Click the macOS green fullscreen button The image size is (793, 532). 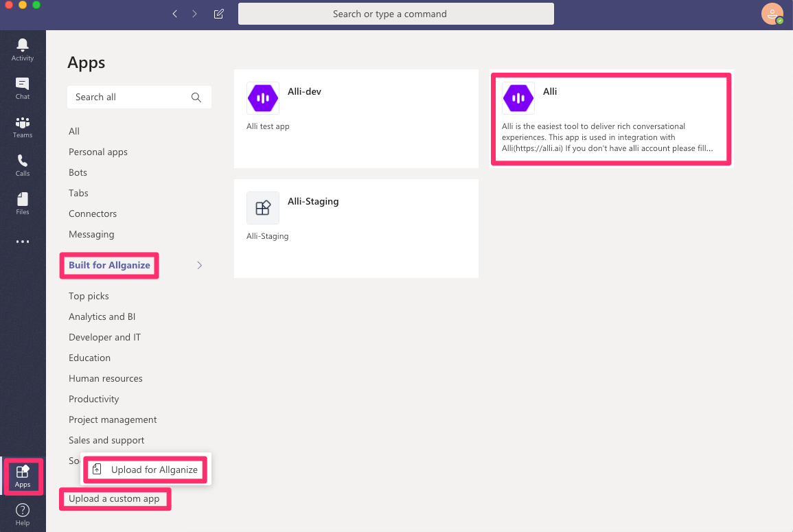36,5
